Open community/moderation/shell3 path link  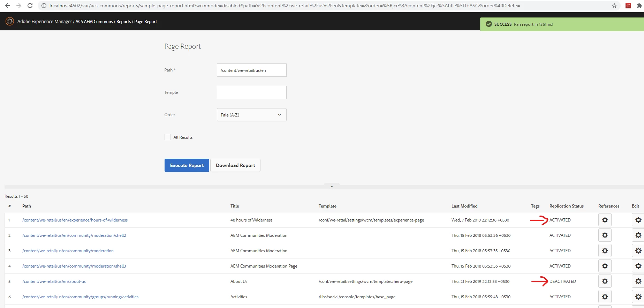click(74, 266)
